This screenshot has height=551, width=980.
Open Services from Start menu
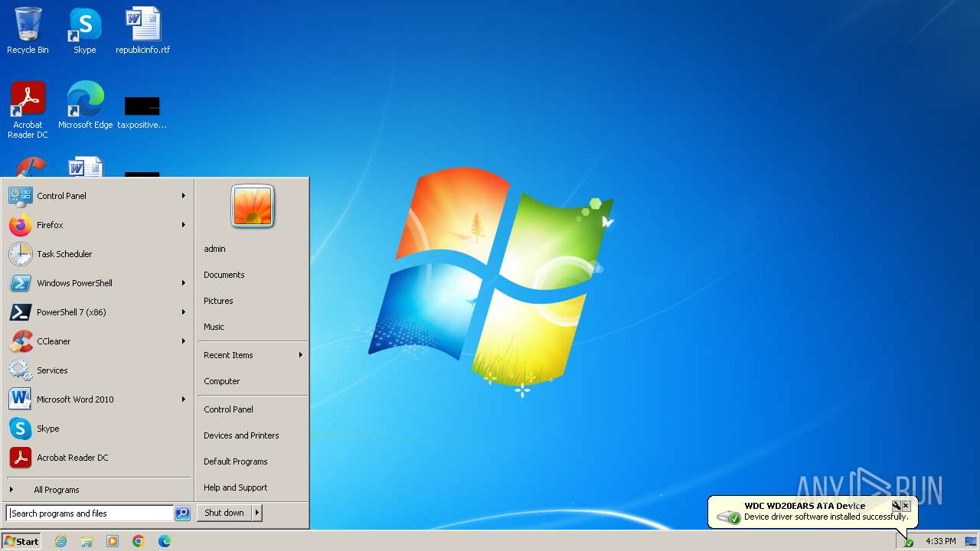98,370
